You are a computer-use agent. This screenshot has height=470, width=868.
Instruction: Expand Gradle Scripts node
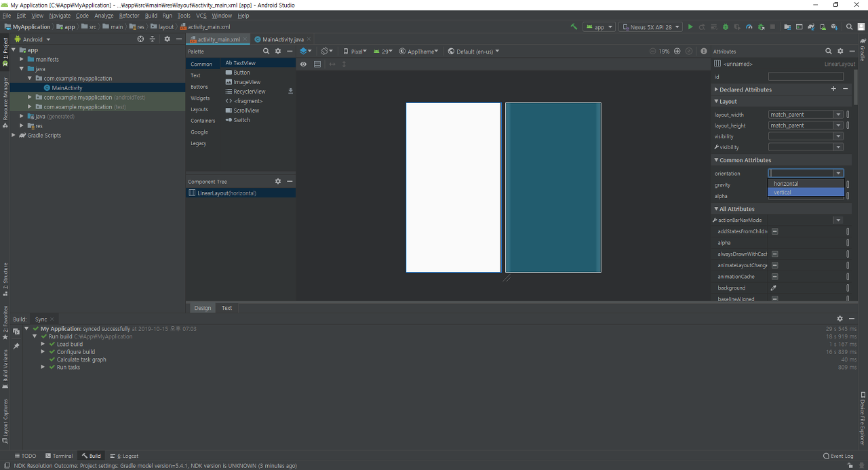14,136
